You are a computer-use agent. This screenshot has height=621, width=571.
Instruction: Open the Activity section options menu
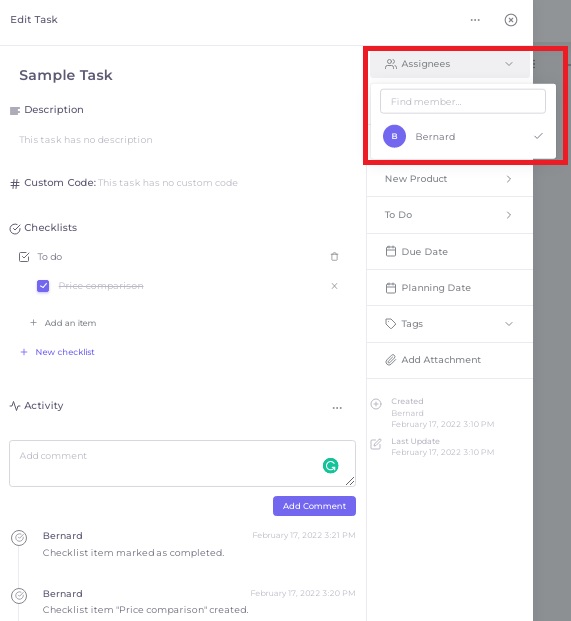(x=337, y=408)
